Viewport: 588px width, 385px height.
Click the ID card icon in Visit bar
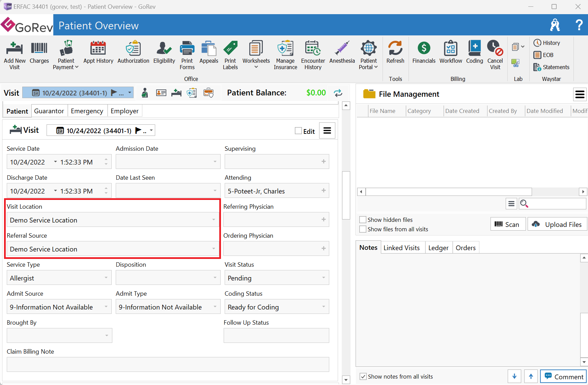tap(161, 93)
